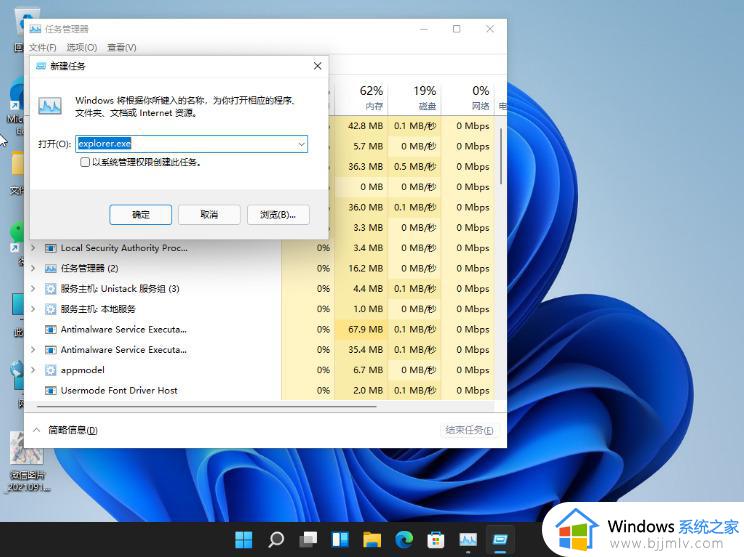
Task: Click 浏览(B)... button
Action: click(278, 214)
